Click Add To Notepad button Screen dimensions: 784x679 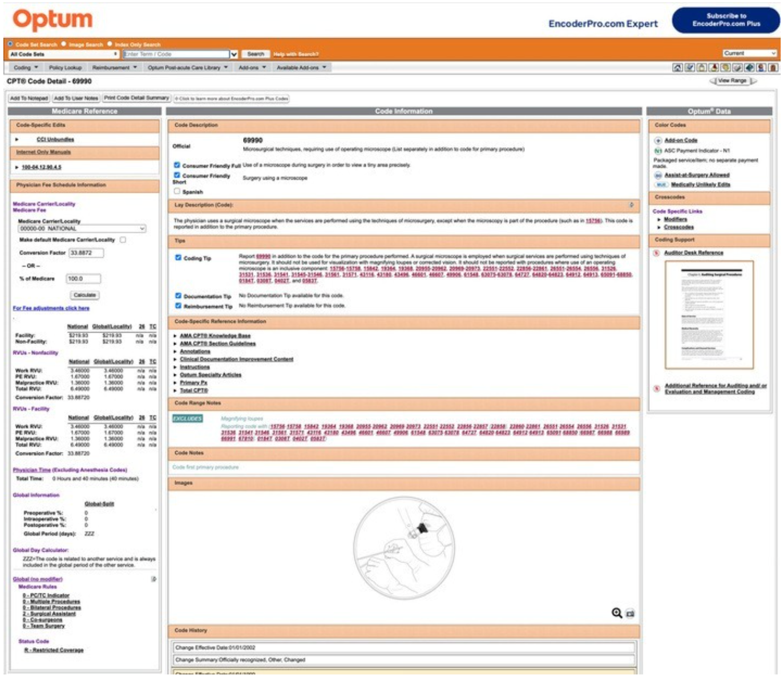tap(29, 98)
